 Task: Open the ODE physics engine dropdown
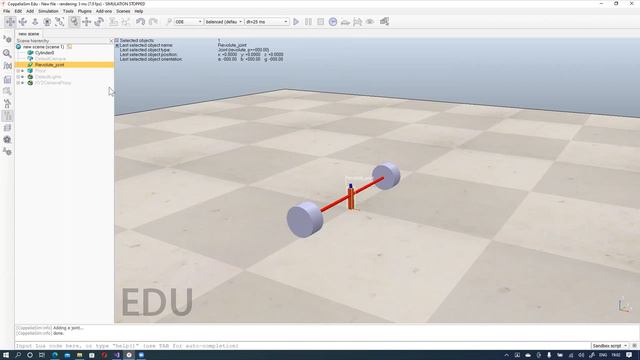(x=189, y=22)
